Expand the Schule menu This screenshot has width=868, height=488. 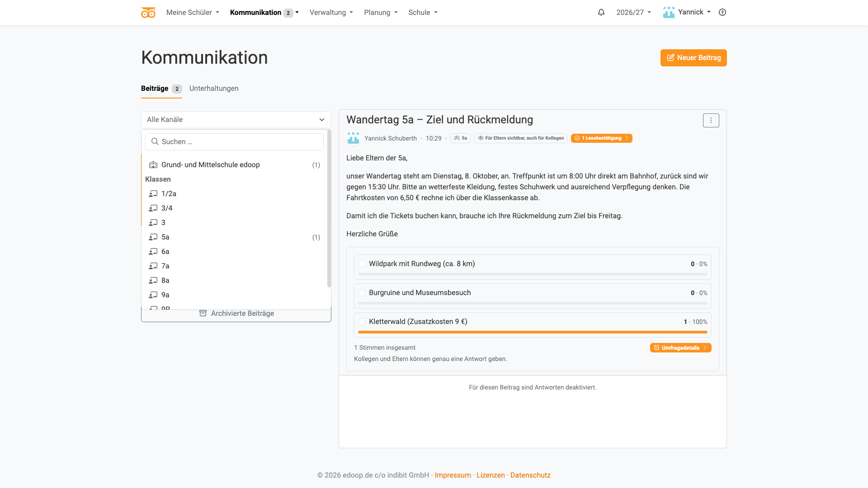[x=423, y=13]
